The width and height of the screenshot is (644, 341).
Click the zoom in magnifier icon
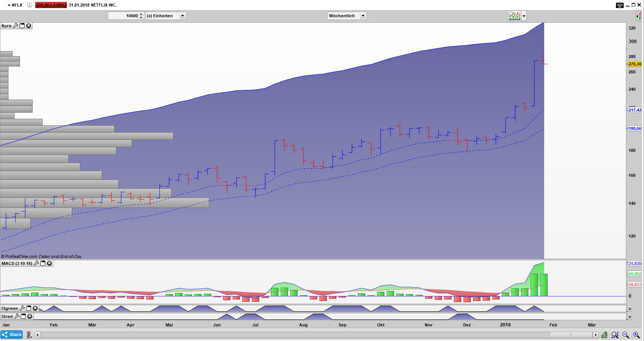(x=636, y=335)
